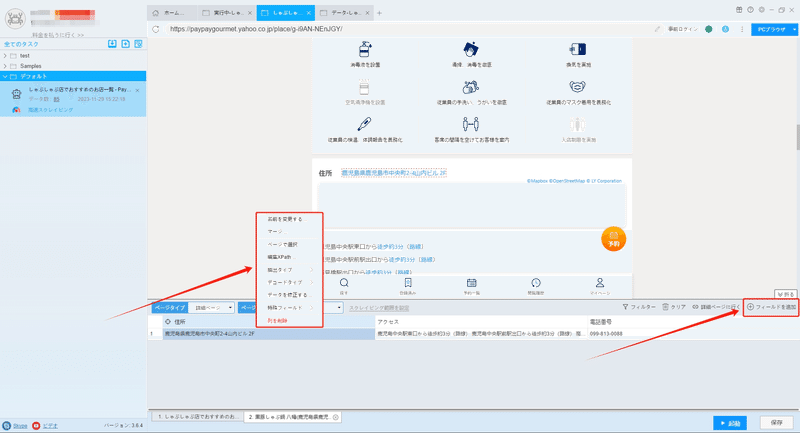Viewport: 800px width, 433px height.
Task: Click the pencil edit icon beside the URL
Action: pos(657,29)
